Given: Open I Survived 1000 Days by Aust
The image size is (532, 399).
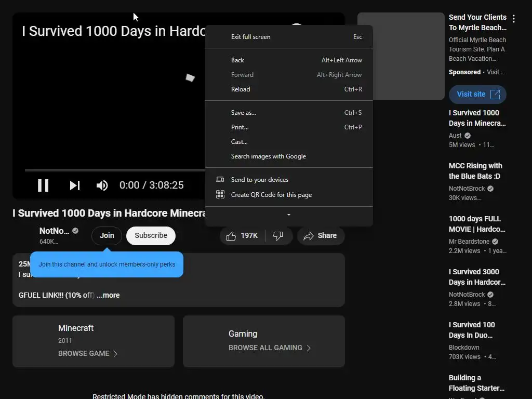Looking at the screenshot, I should [477, 118].
